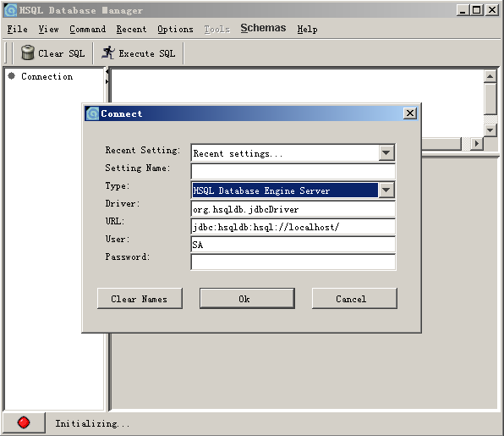Click the Clear Names button
Viewport: 504px width, 436px height.
[x=140, y=299]
